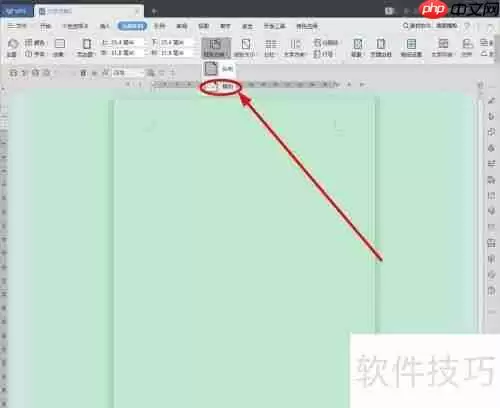
Task: Click the 文字环绕 text wrap icon
Action: point(443,47)
